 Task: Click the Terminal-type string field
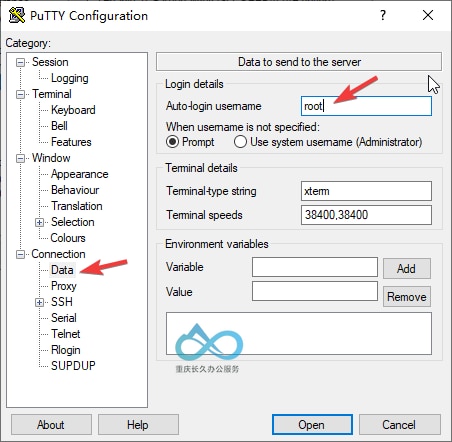pyautogui.click(x=366, y=191)
